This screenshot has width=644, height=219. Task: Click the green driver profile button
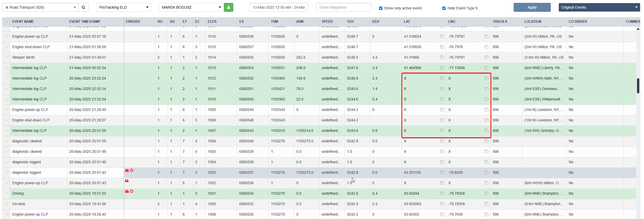point(229,7)
